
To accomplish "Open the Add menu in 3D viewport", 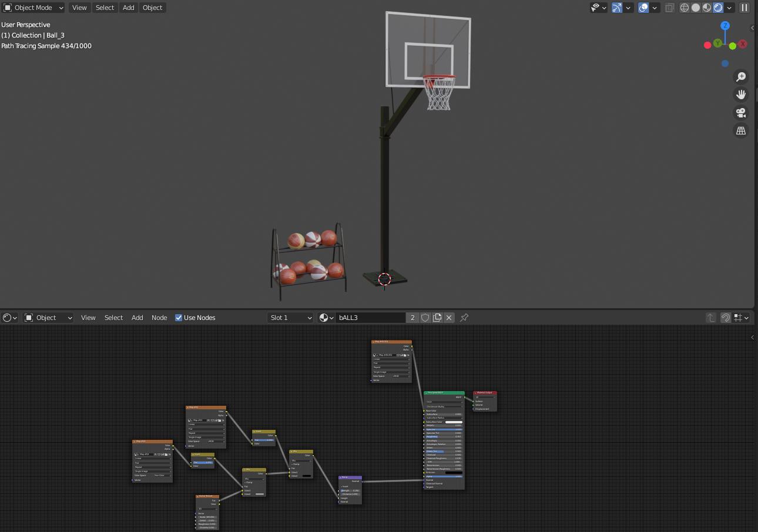I will click(x=128, y=8).
